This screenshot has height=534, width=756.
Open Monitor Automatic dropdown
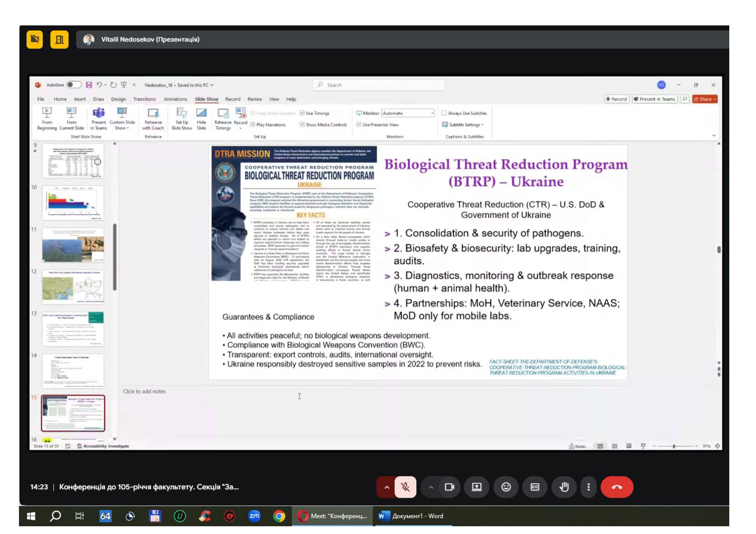point(408,113)
